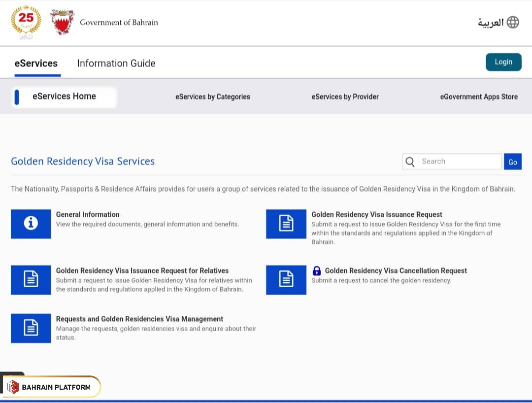
Task: Switch language to Arabic (العربية)
Action: click(491, 23)
